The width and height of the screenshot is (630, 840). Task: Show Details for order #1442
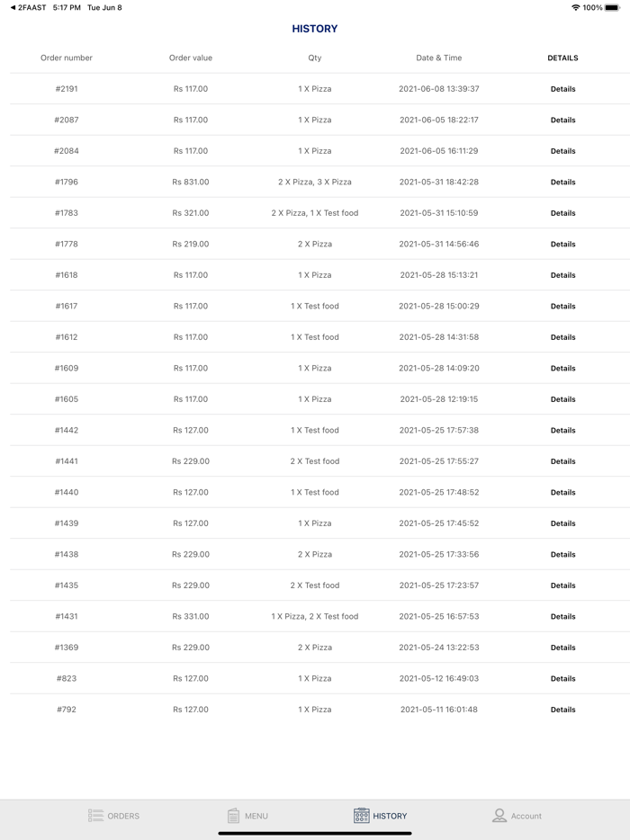point(562,431)
